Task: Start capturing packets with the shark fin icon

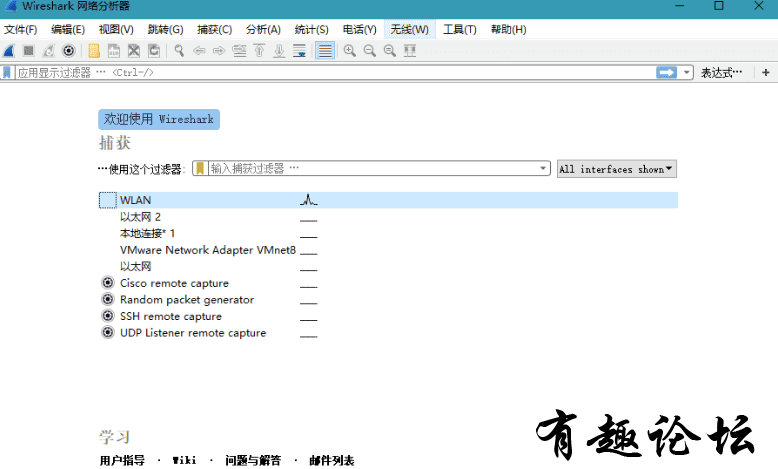Action: click(x=9, y=51)
